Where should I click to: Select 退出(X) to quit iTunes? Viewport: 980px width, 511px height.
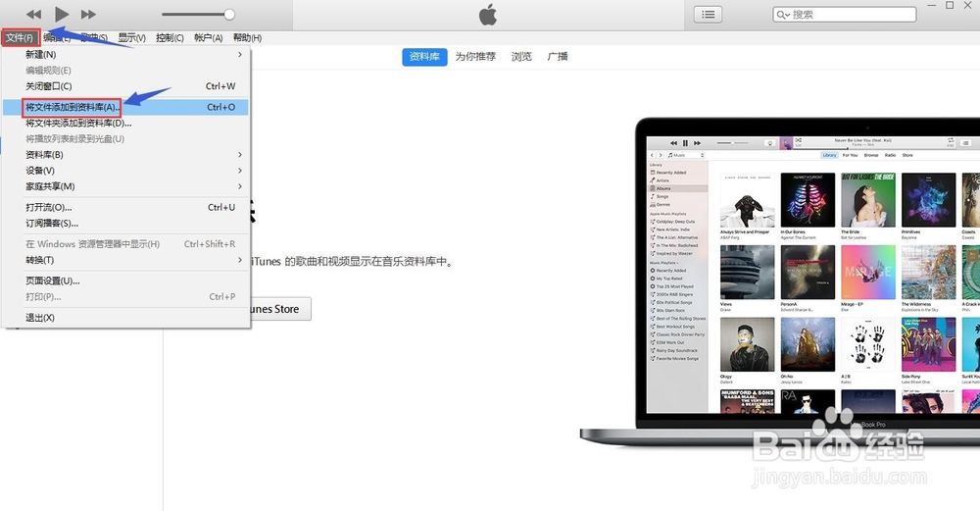pos(125,318)
